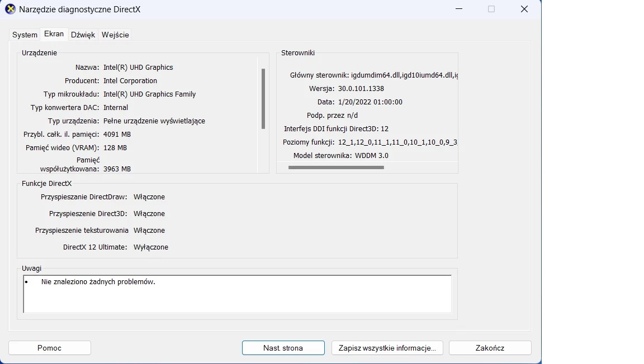644x364 pixels.
Task: Click driver version 30.0.101.1338
Action: click(x=361, y=89)
